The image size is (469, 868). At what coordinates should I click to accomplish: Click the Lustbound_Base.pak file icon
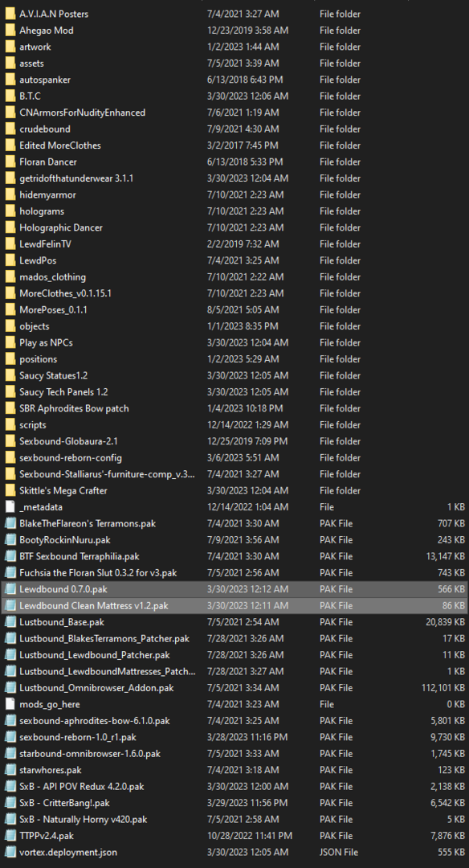point(10,622)
